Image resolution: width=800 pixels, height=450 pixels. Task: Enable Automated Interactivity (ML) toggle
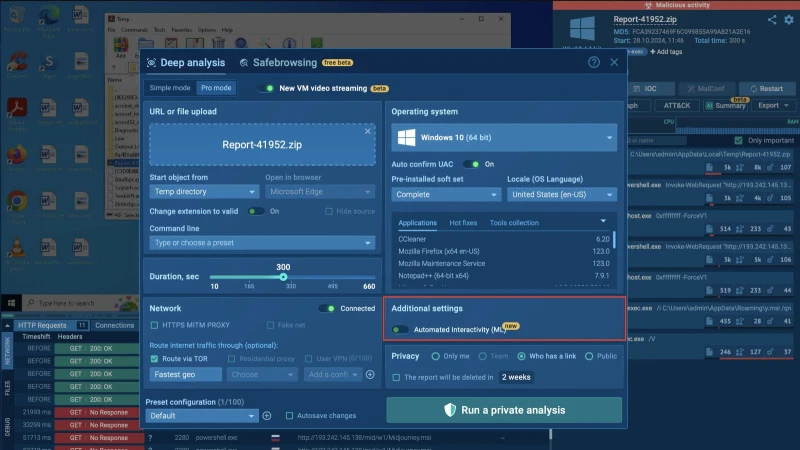pos(400,329)
